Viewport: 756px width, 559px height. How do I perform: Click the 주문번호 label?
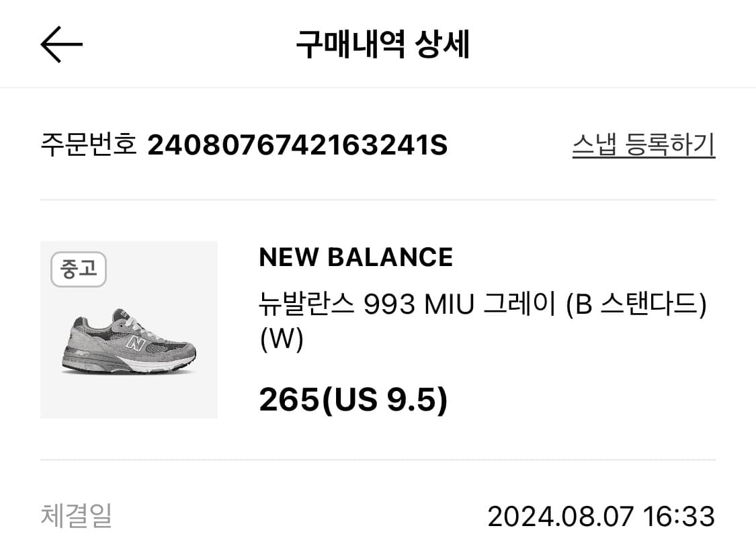89,144
